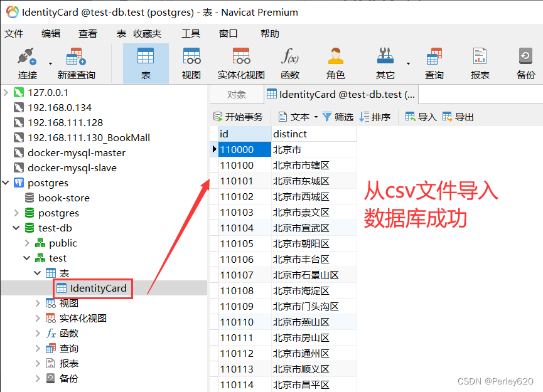543x392 pixels.
Task: Expand the 127.0.0.1 connection node
Action: 6,92
